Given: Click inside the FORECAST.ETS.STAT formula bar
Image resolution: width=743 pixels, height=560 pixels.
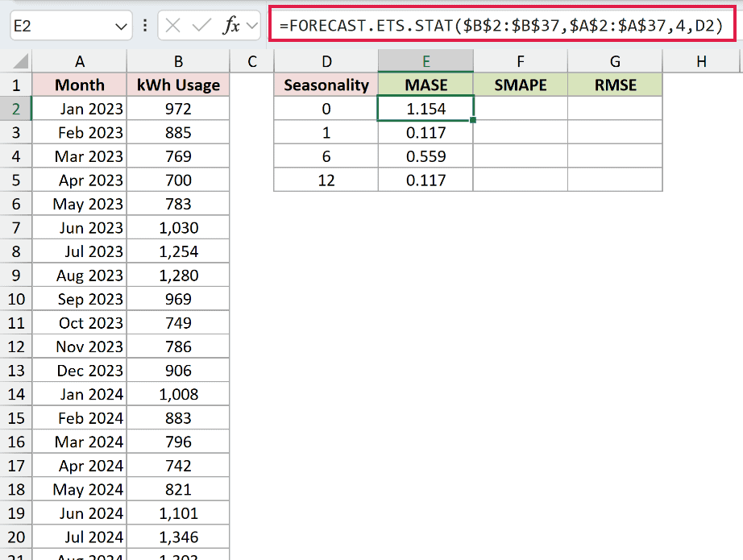Looking at the screenshot, I should (x=502, y=24).
